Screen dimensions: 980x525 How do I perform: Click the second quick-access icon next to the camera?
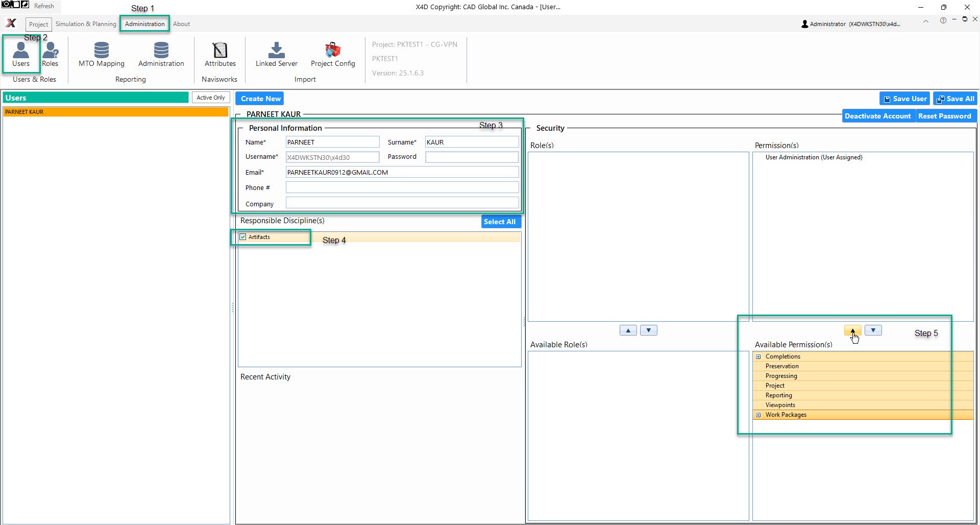point(16,5)
